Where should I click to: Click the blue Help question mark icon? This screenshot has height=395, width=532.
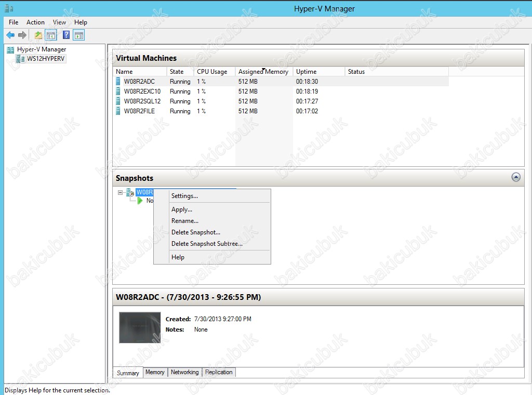point(66,35)
